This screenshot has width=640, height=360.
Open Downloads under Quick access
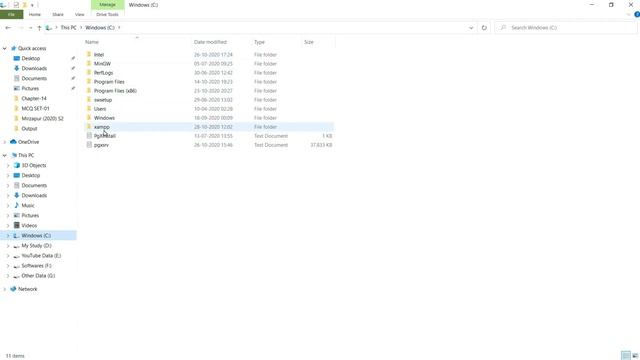coord(34,68)
